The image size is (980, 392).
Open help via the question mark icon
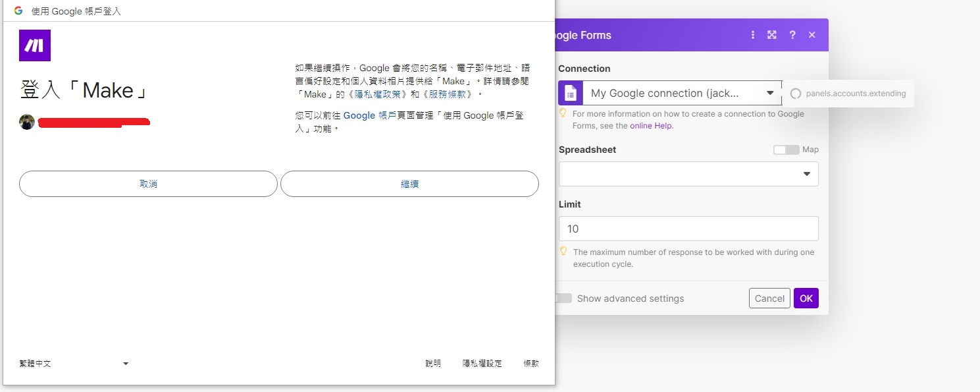point(792,35)
